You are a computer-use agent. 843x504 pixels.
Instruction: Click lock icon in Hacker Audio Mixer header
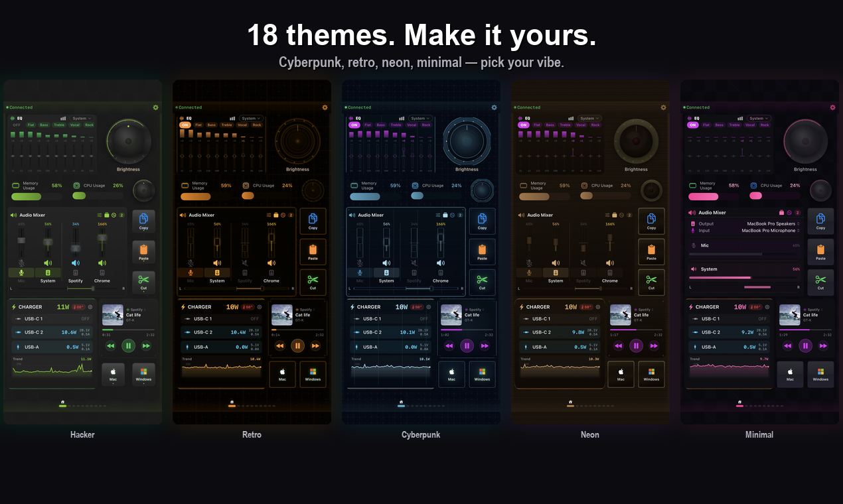tap(107, 215)
